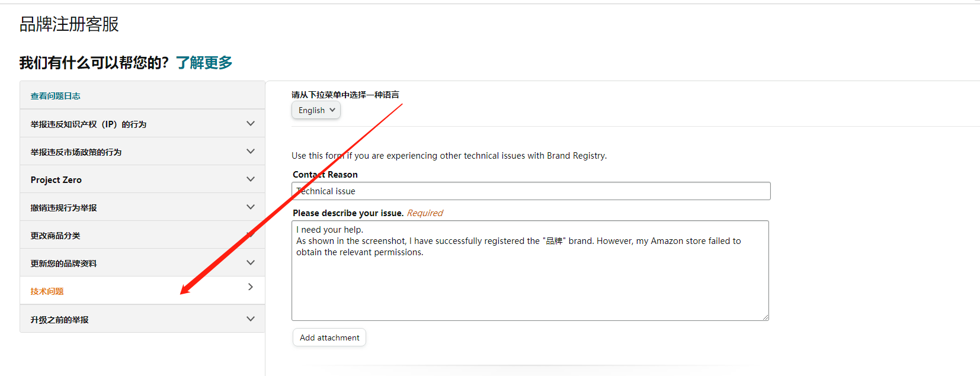The image size is (980, 376).
Task: Expand the 升级之前的举报 chevron
Action: tap(251, 319)
